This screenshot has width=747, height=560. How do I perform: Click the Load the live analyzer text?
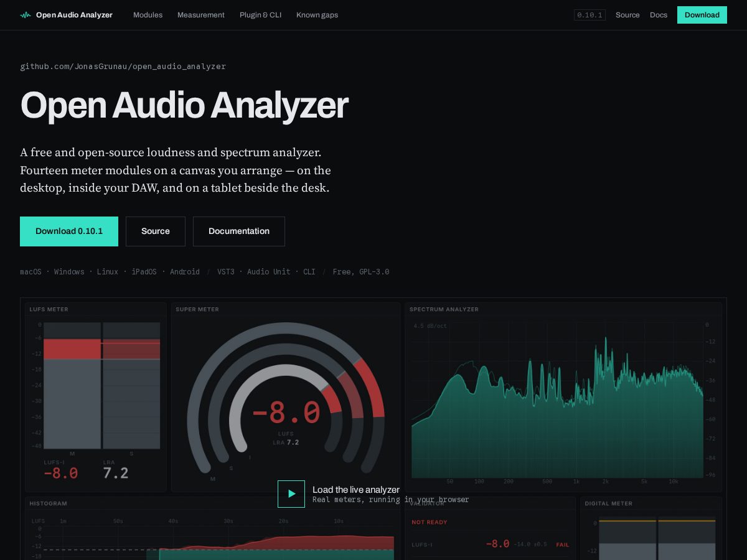(x=356, y=490)
